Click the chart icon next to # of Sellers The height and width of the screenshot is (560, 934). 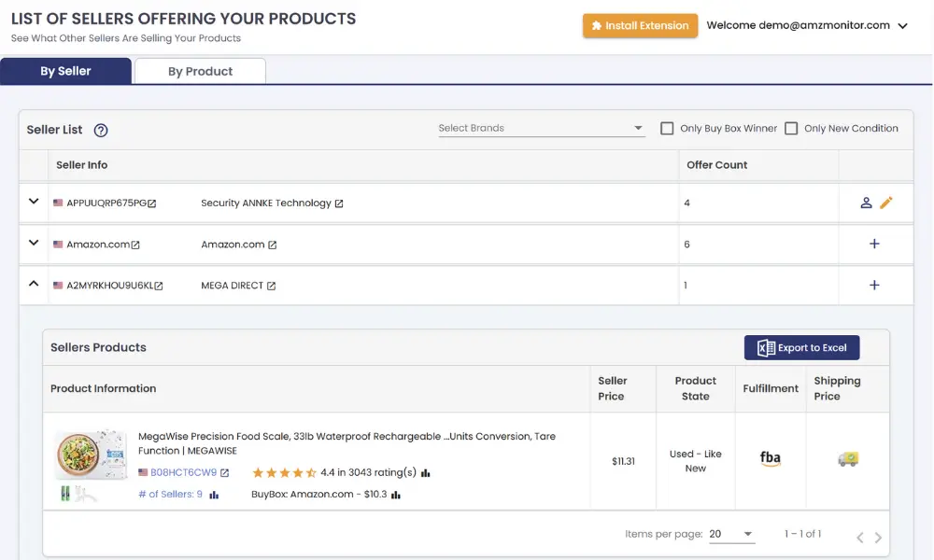coord(214,495)
